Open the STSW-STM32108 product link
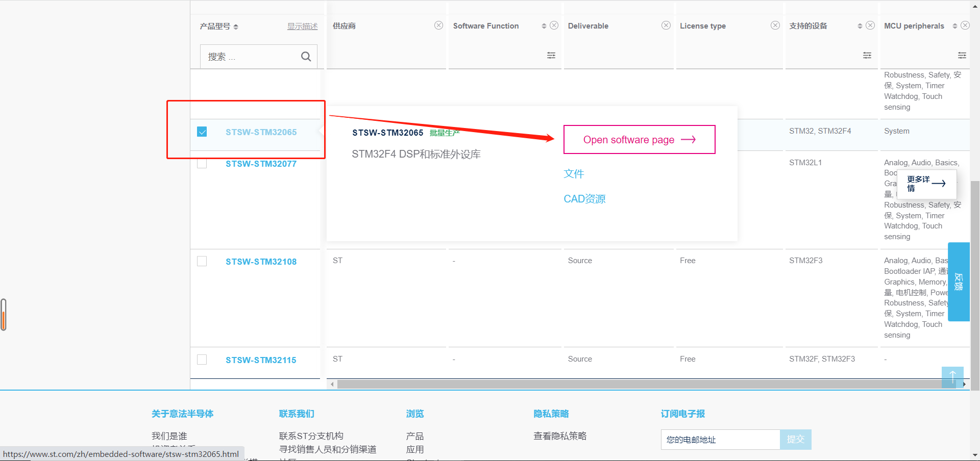This screenshot has height=461, width=980. point(261,262)
